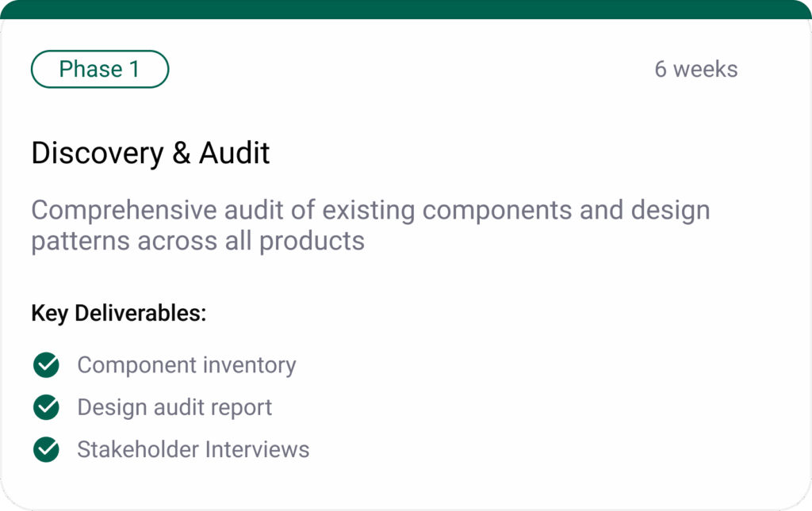Click the checkmark icon beside Component inventory
The image size is (812, 511).
[x=47, y=365]
